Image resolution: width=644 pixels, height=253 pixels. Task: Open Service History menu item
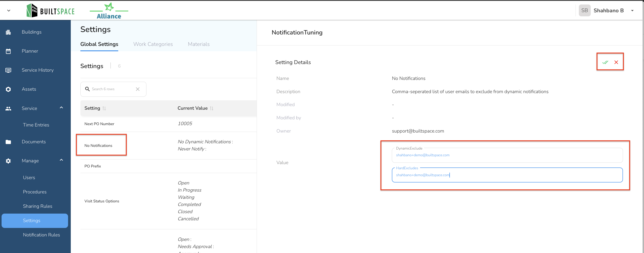coord(37,70)
